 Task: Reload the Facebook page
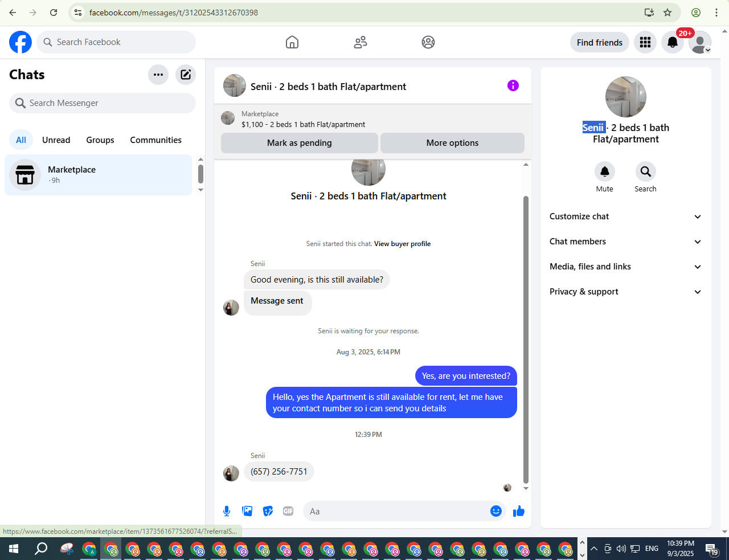[x=54, y=13]
